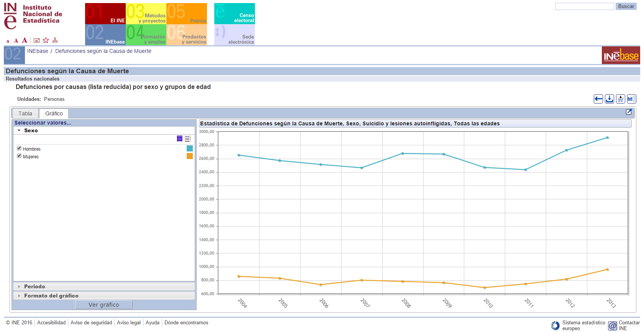Image resolution: width=644 pixels, height=332 pixels.
Task: Open the 03 Métodos y proyectos tile
Action: click(x=146, y=13)
